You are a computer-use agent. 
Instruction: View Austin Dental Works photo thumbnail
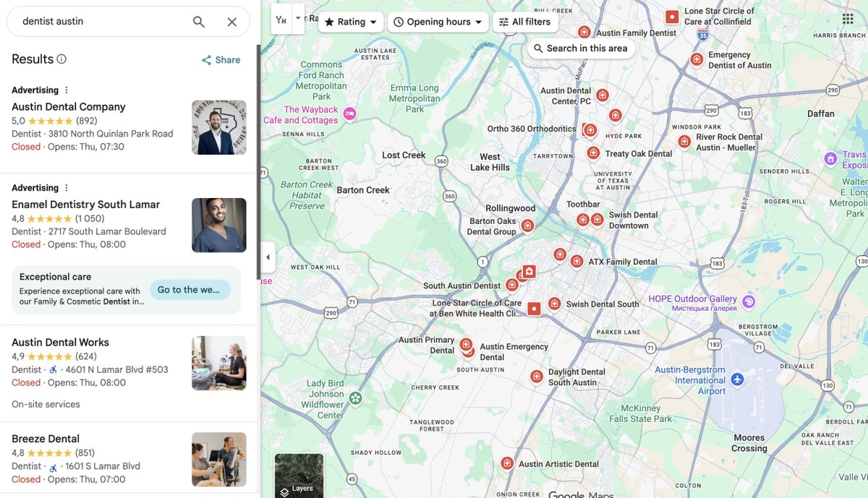(x=219, y=363)
